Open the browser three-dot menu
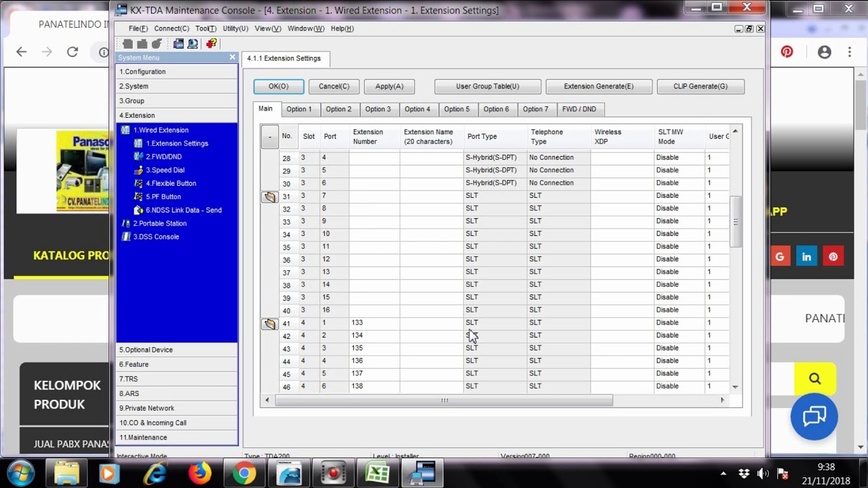The height and width of the screenshot is (488, 868). coord(849,52)
